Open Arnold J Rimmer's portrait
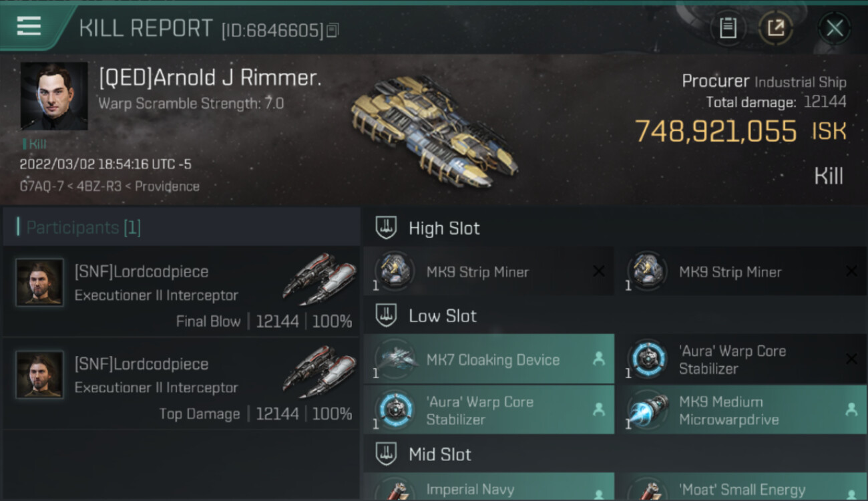This screenshot has width=868, height=501. 54,96
